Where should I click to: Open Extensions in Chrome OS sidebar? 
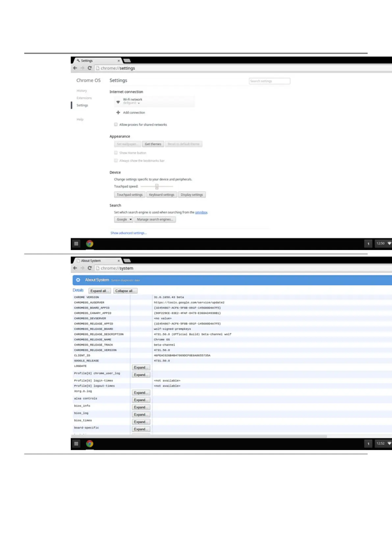(x=84, y=98)
